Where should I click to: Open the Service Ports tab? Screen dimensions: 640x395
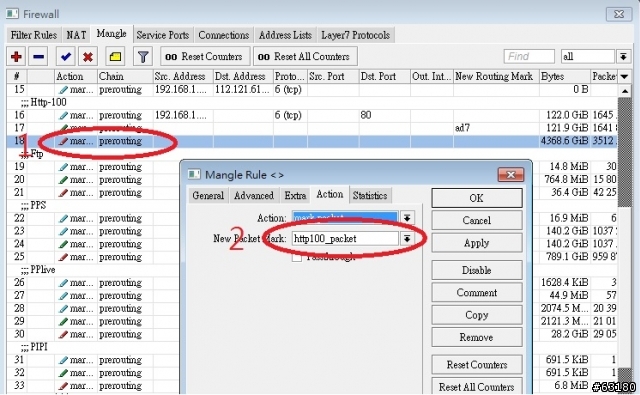click(x=163, y=35)
